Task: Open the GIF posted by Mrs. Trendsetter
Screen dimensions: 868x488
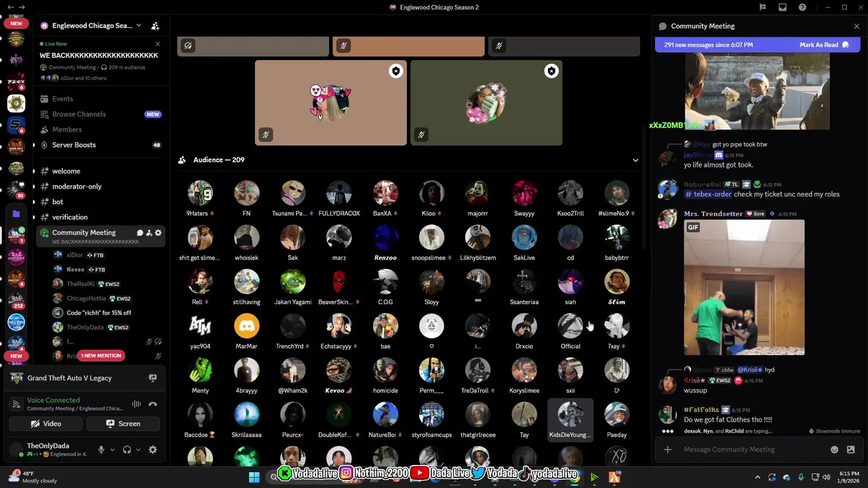Action: pos(744,287)
